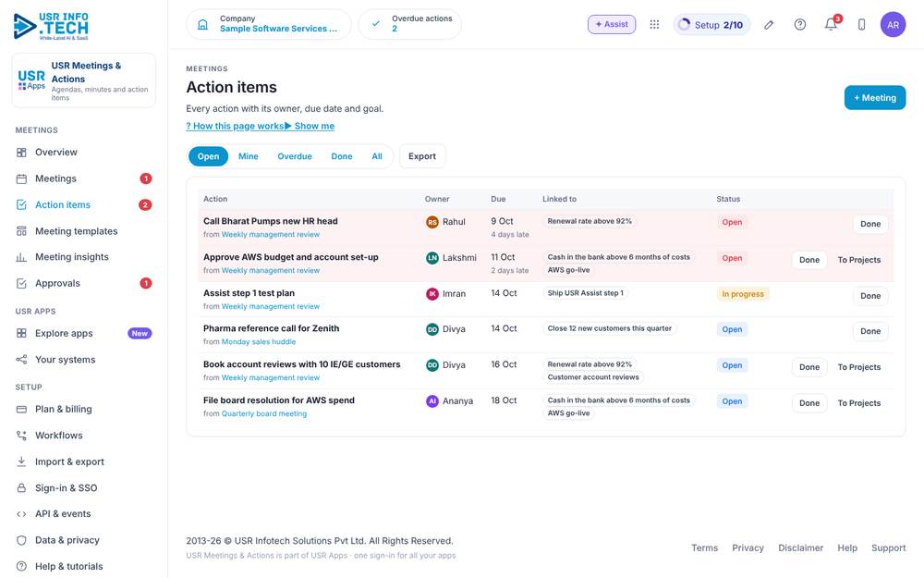Send Approve AWS budget action To Projects
This screenshot has height=578, width=924.
coord(859,260)
